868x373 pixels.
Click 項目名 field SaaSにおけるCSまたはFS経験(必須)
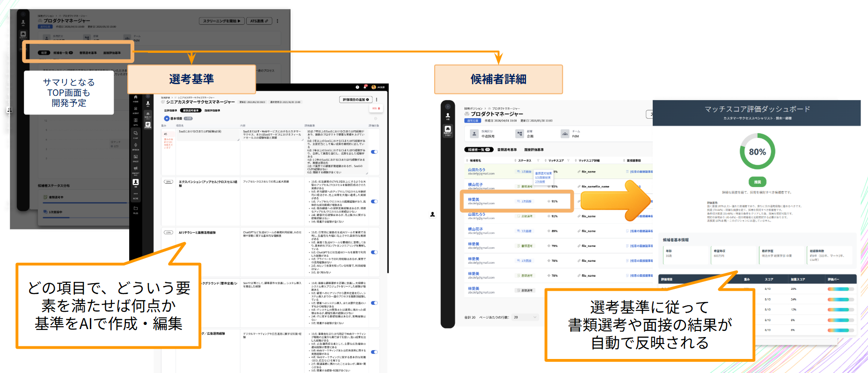tap(208, 135)
